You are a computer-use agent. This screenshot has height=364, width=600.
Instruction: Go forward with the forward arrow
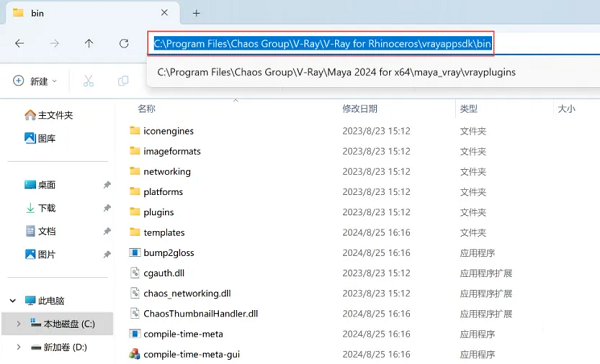pyautogui.click(x=55, y=44)
